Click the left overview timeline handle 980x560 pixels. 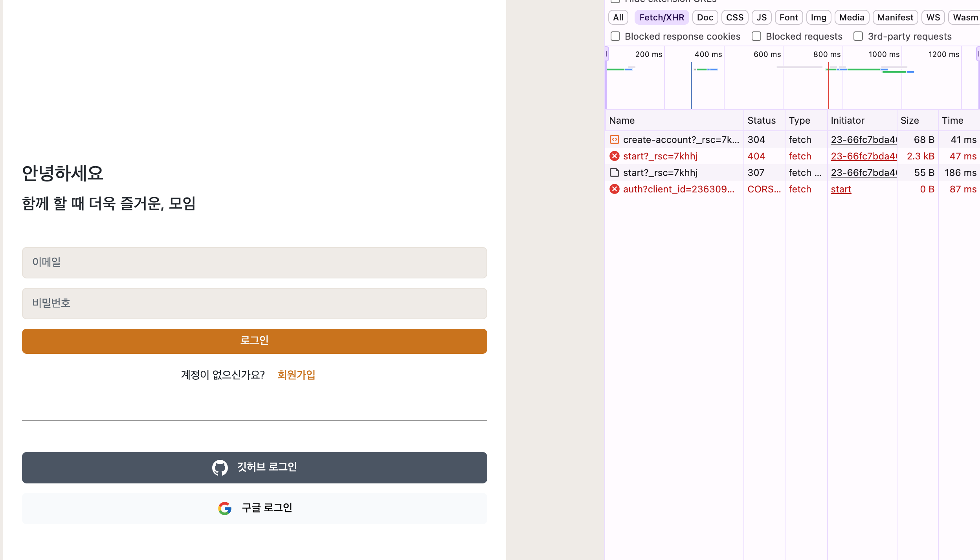click(607, 54)
